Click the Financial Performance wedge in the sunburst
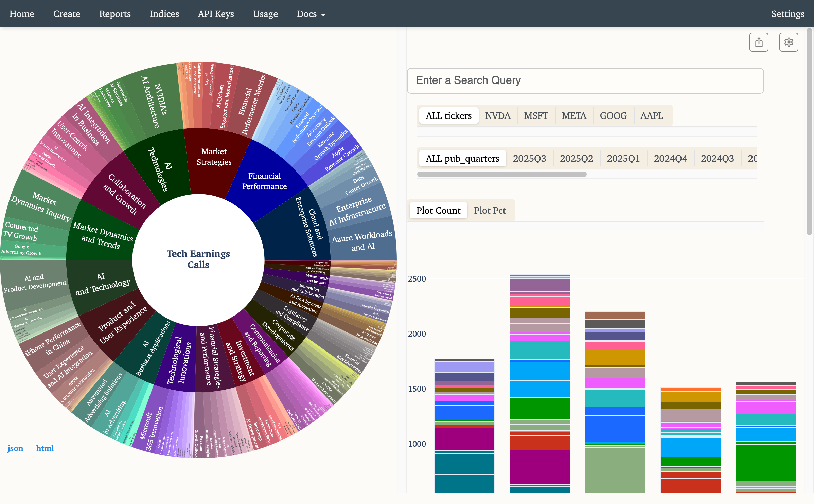 click(264, 181)
